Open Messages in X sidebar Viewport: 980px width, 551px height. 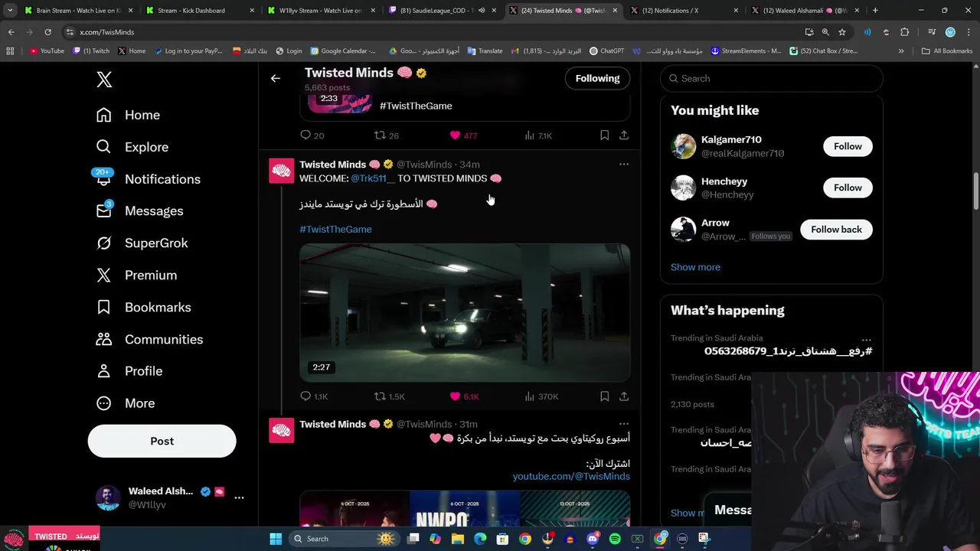139,211
